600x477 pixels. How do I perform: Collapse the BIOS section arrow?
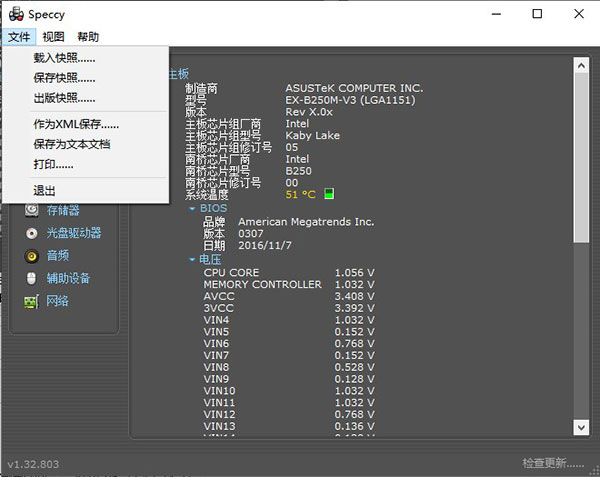pyautogui.click(x=192, y=208)
